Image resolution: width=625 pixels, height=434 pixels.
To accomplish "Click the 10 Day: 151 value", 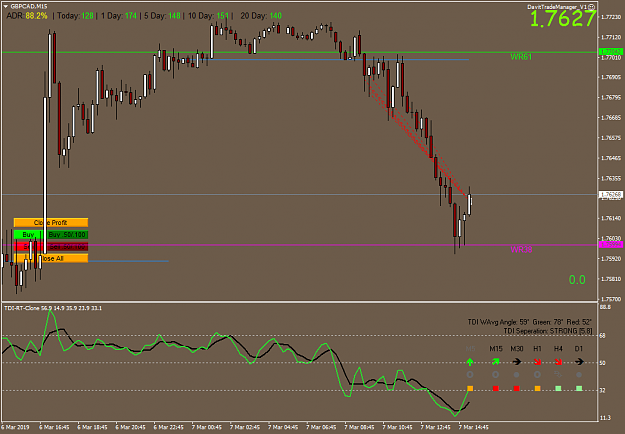I will pos(208,16).
